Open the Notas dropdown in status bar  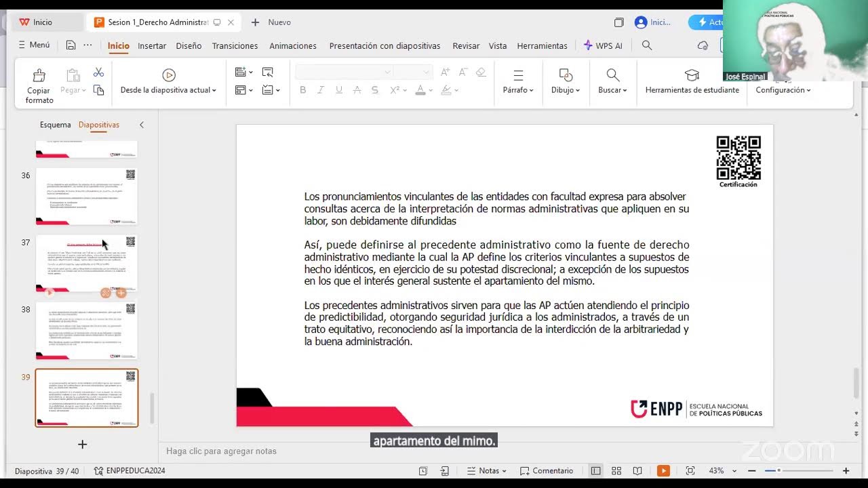tap(487, 471)
